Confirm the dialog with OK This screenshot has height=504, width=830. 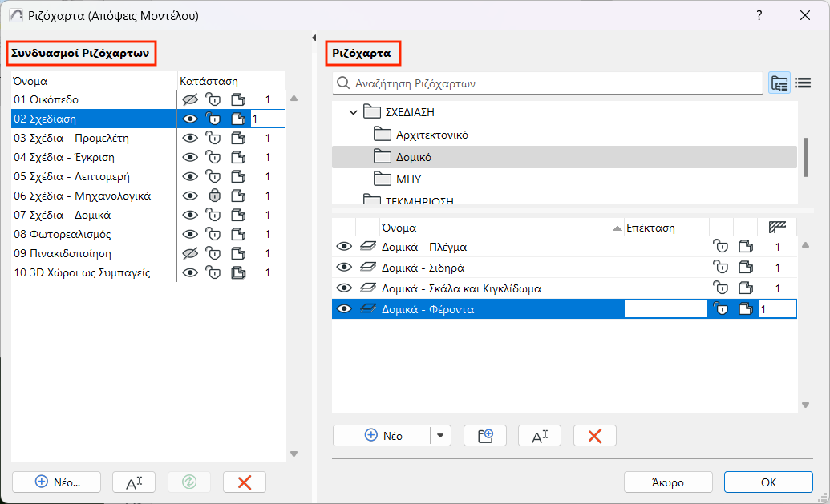click(768, 482)
